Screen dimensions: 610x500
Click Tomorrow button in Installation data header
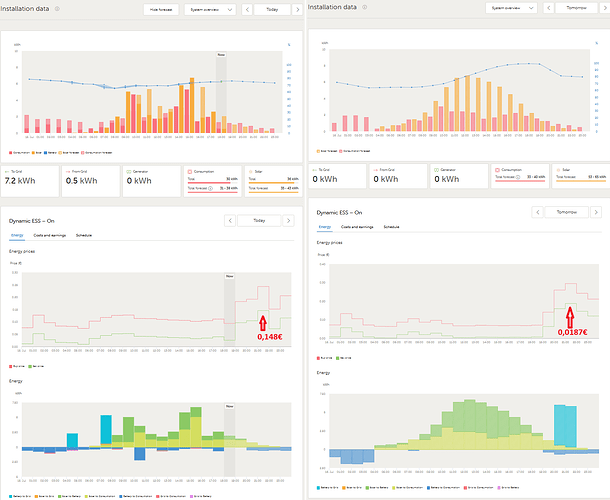[577, 8]
